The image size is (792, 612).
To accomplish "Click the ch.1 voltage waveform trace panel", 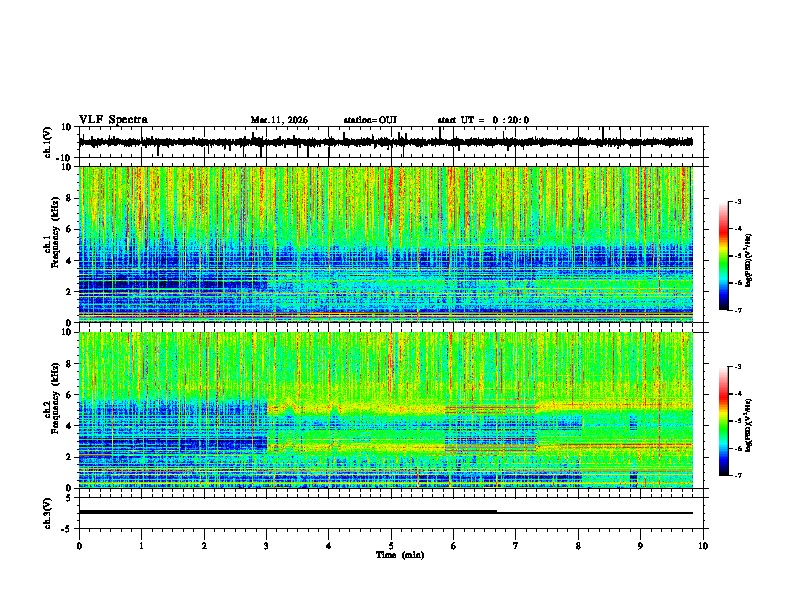I will coord(393,142).
